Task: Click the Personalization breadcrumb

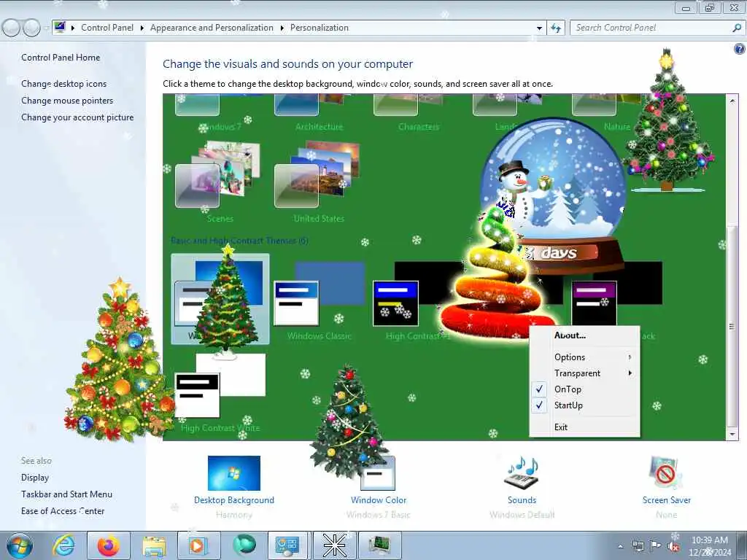Action: pyautogui.click(x=320, y=28)
